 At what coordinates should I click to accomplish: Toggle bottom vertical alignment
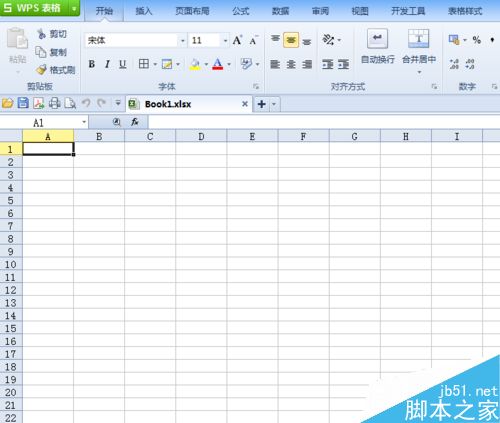click(x=307, y=41)
